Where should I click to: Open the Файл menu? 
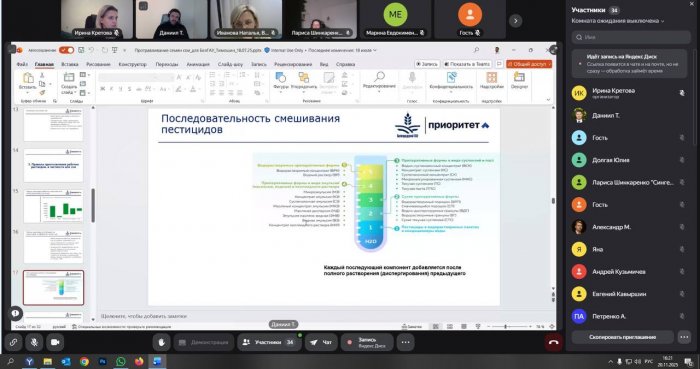[x=22, y=64]
